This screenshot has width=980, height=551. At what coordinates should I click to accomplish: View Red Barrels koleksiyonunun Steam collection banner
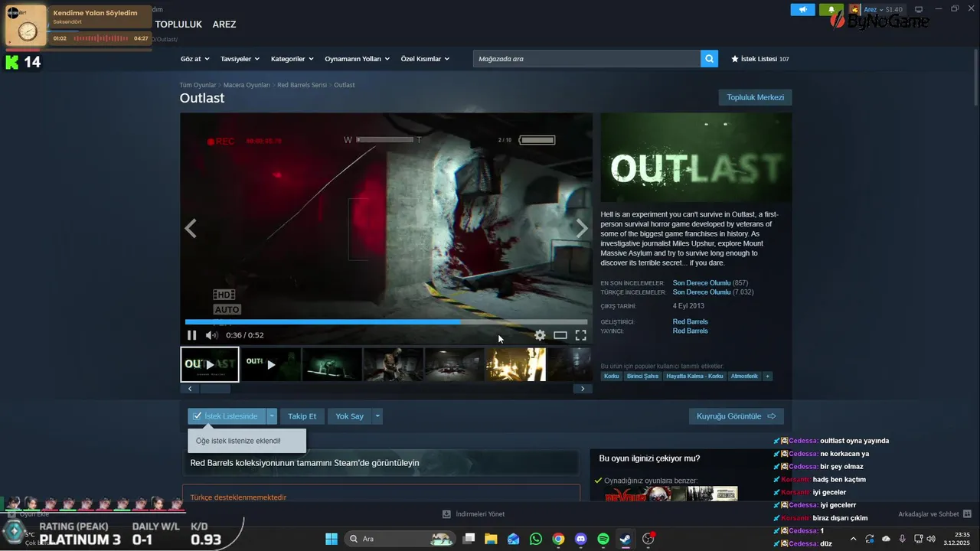click(x=381, y=463)
